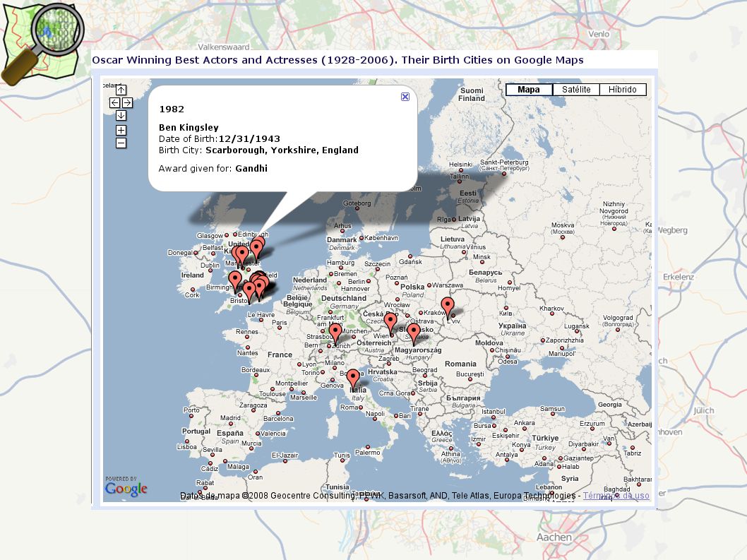The width and height of the screenshot is (747, 560).
Task: Click the Kharkov label on the map
Action: tap(551, 309)
